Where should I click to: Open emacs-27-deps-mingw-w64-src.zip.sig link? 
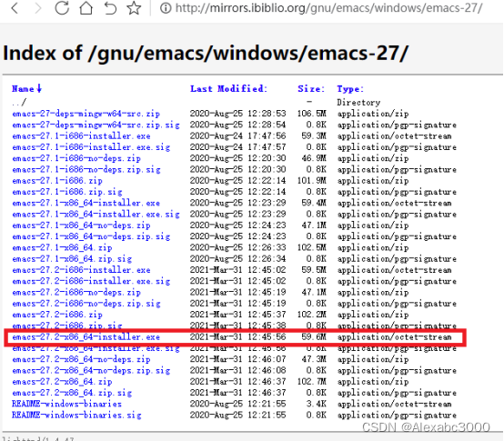(96, 125)
